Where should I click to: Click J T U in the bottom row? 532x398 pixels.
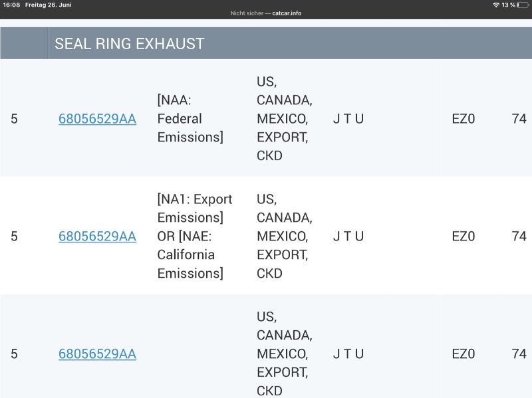(348, 354)
